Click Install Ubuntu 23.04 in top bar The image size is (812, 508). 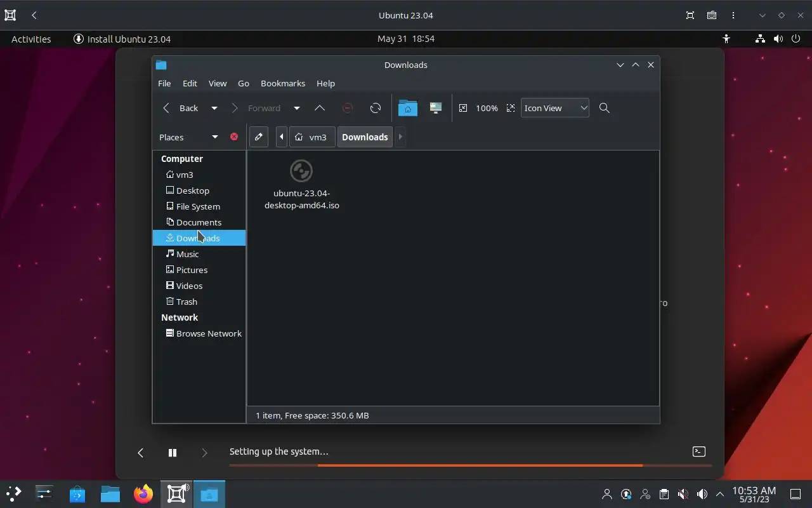[122, 39]
